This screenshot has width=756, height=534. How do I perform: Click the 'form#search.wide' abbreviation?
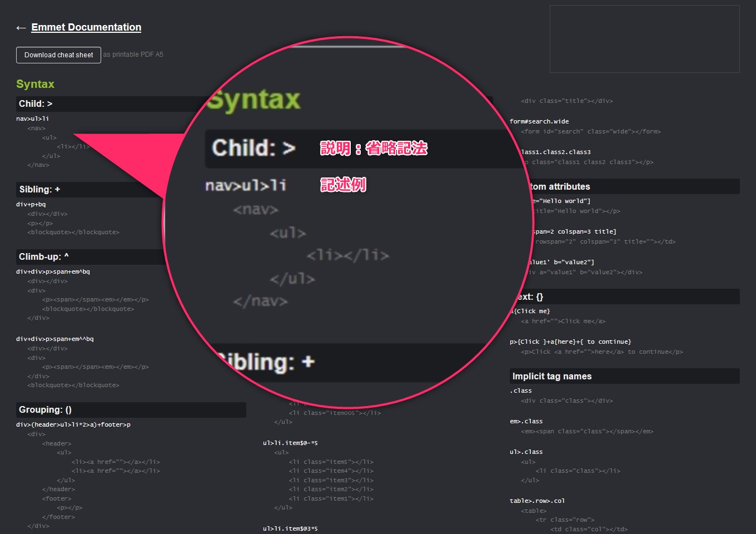(x=539, y=121)
